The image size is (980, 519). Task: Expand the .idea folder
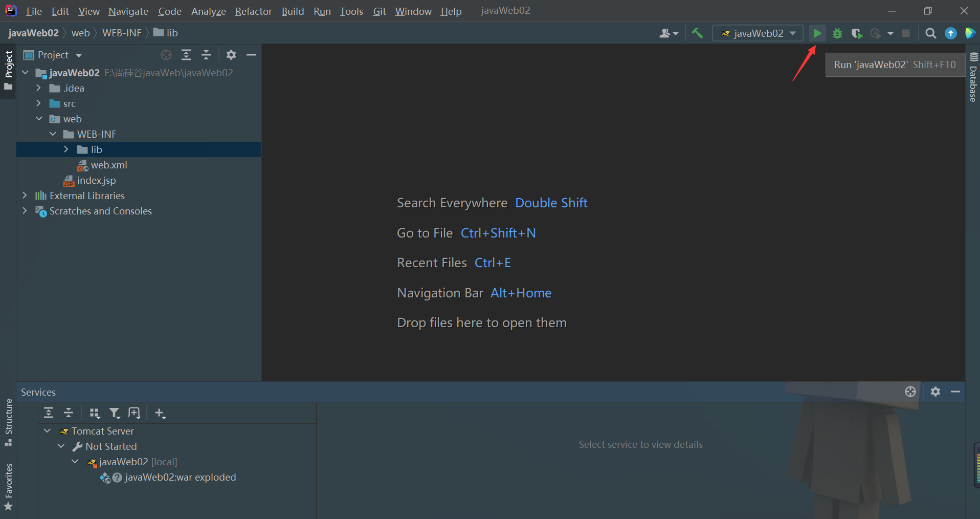(38, 88)
